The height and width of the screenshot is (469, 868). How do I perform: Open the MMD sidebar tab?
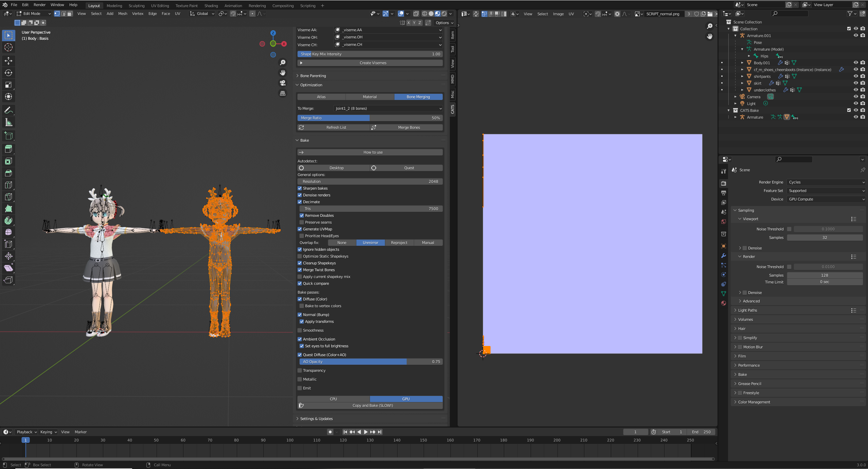click(x=453, y=79)
